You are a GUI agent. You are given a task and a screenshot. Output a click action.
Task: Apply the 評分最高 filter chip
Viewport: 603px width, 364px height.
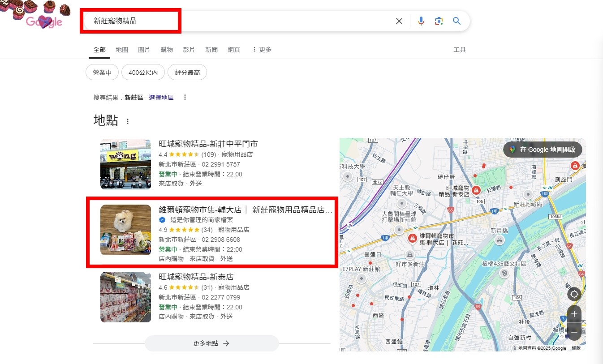(x=187, y=72)
